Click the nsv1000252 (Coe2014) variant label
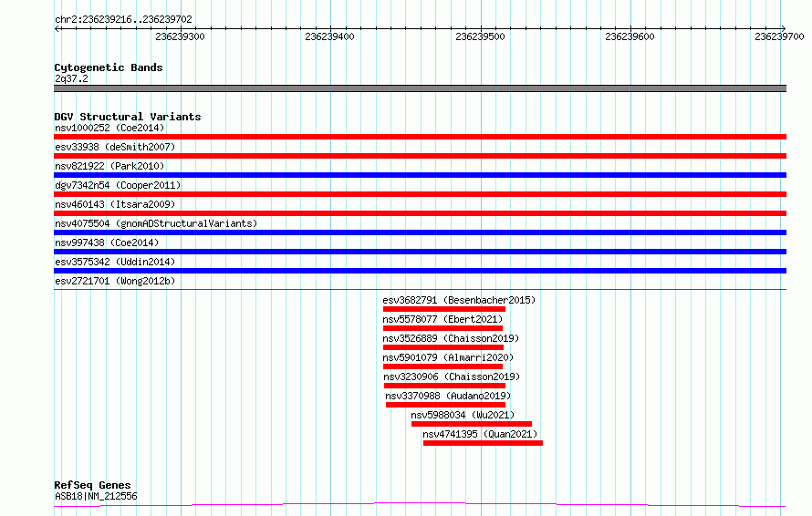 pos(109,128)
